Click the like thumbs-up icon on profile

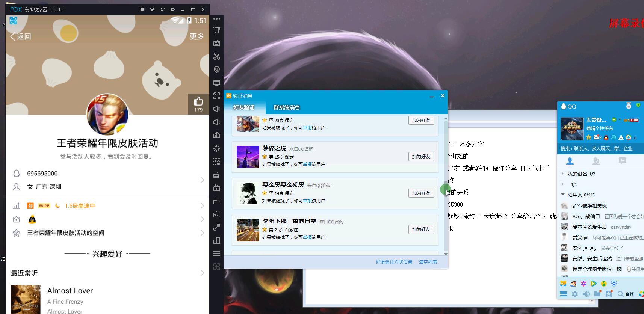(x=198, y=101)
